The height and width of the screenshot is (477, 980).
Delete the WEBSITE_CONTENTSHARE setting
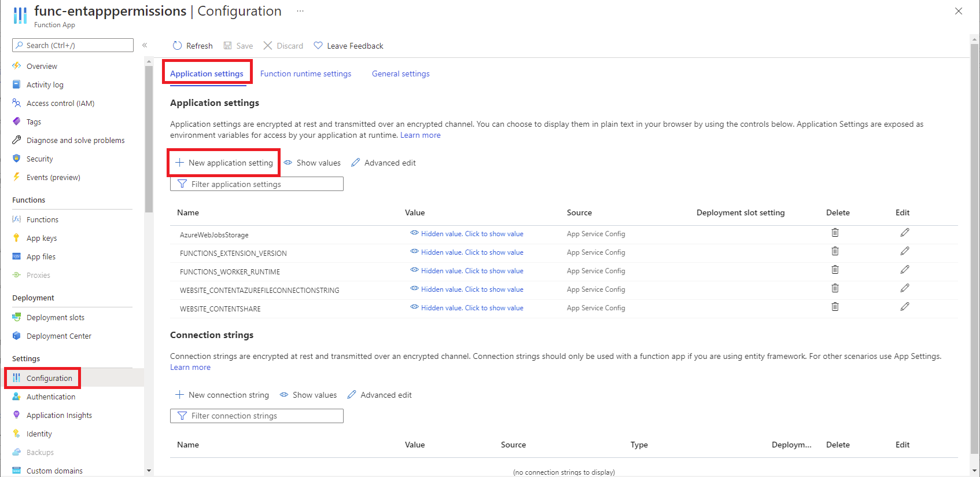[835, 307]
